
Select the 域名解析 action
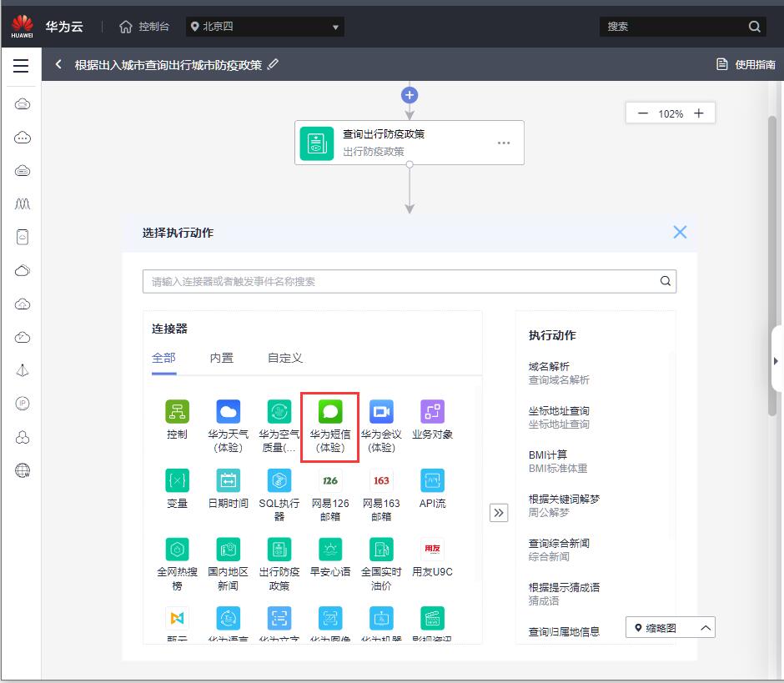coord(559,373)
